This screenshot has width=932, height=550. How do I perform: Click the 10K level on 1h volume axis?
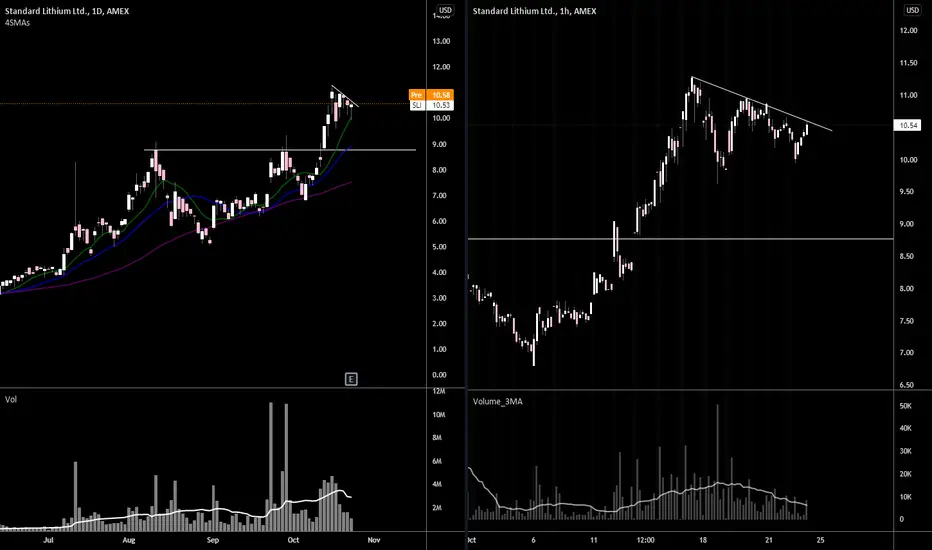tap(906, 496)
